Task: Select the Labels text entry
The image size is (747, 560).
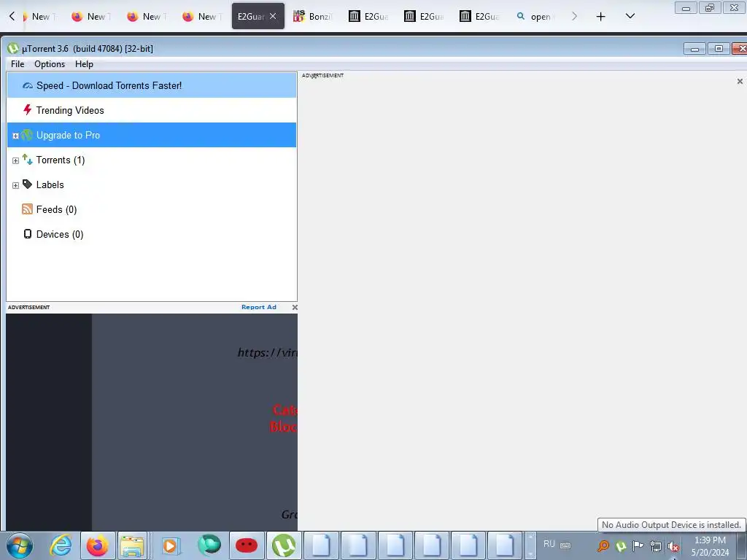Action: (x=50, y=184)
